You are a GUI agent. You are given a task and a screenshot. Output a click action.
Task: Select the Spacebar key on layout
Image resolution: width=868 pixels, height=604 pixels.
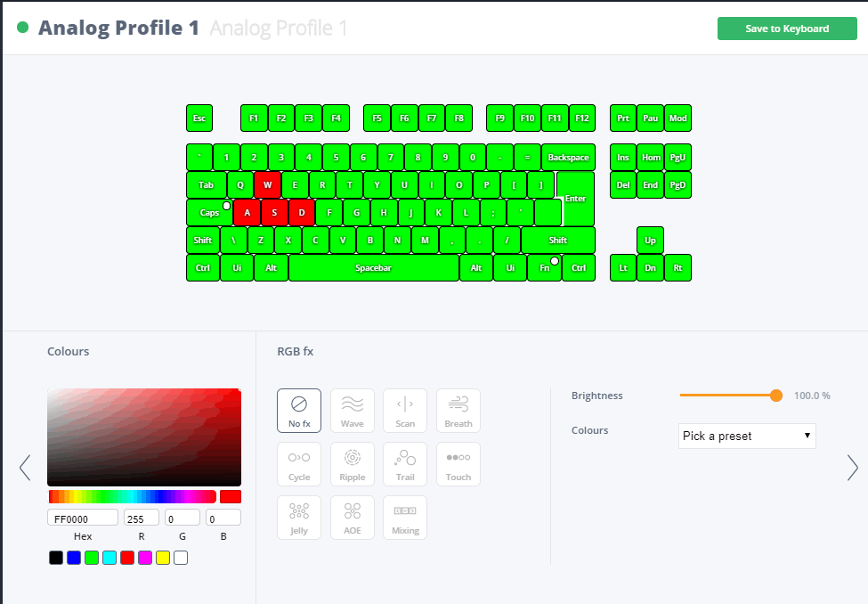tap(374, 267)
